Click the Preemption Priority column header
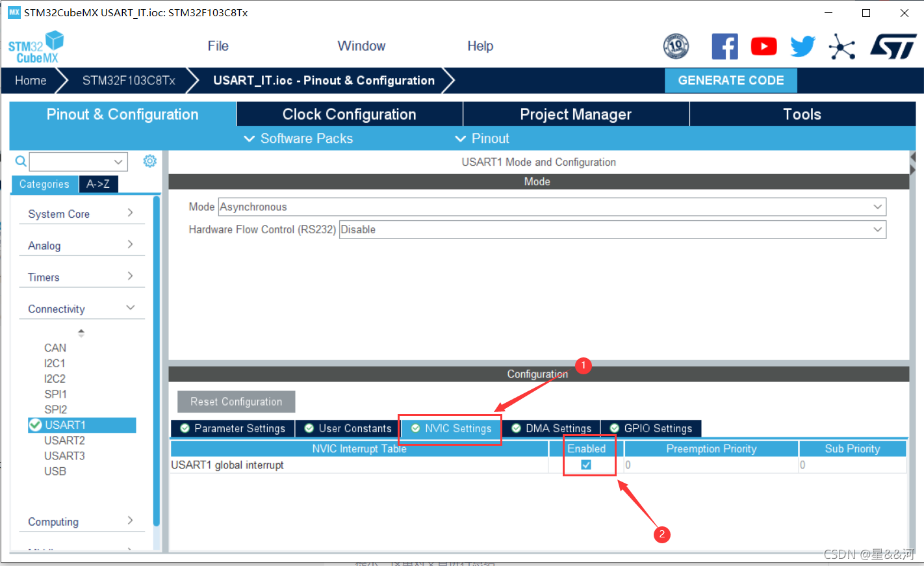This screenshot has height=566, width=924. [x=712, y=448]
